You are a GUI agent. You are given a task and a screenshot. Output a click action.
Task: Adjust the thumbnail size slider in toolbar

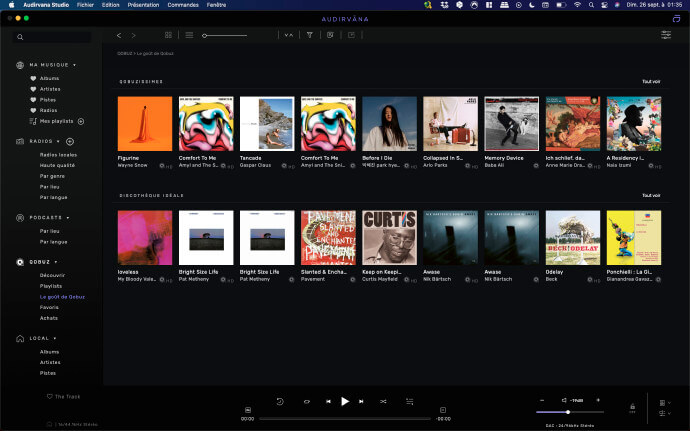tap(224, 35)
